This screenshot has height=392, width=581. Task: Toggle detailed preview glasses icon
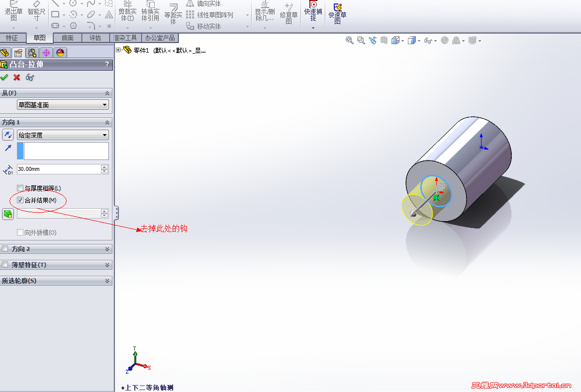30,78
